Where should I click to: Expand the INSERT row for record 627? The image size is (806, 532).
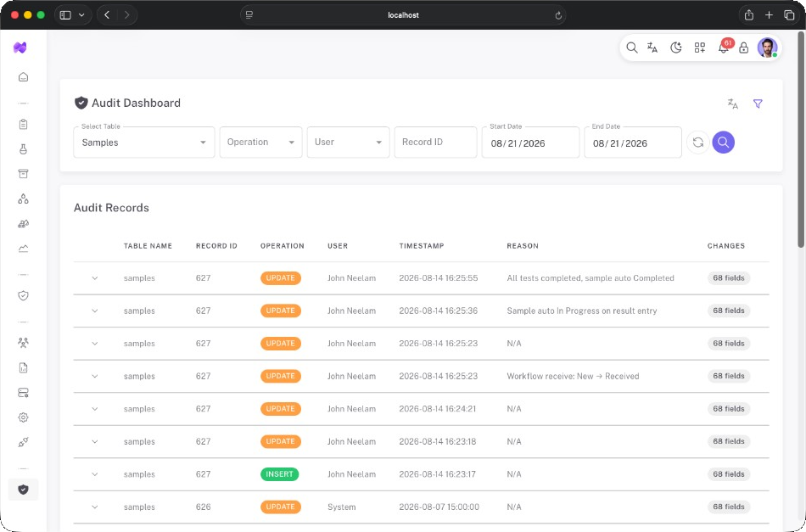coord(94,474)
